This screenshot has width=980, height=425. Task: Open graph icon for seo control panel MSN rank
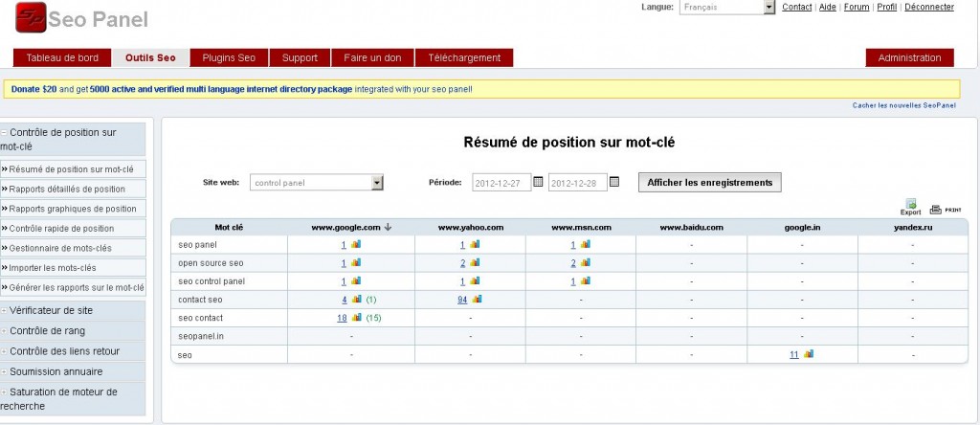pyautogui.click(x=585, y=280)
